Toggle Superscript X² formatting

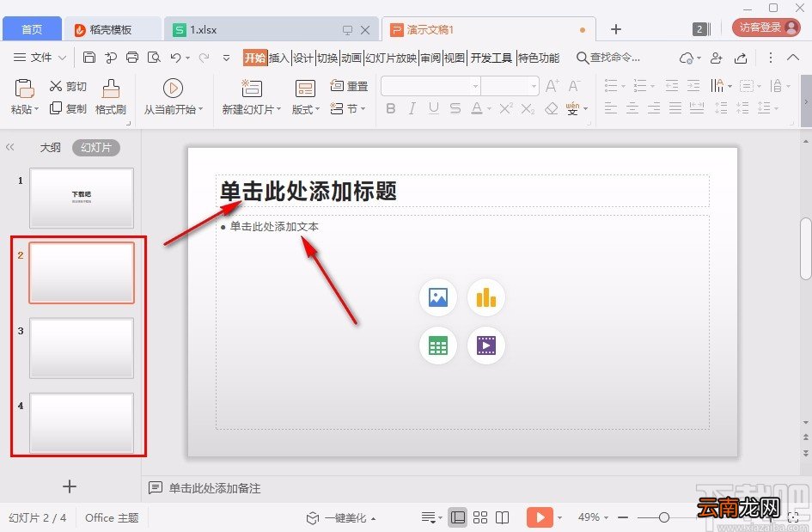506,108
